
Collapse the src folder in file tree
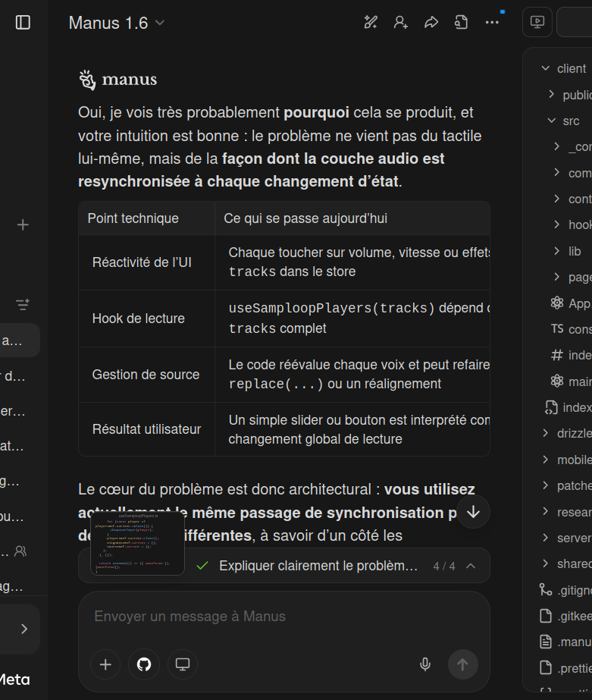[x=551, y=121]
